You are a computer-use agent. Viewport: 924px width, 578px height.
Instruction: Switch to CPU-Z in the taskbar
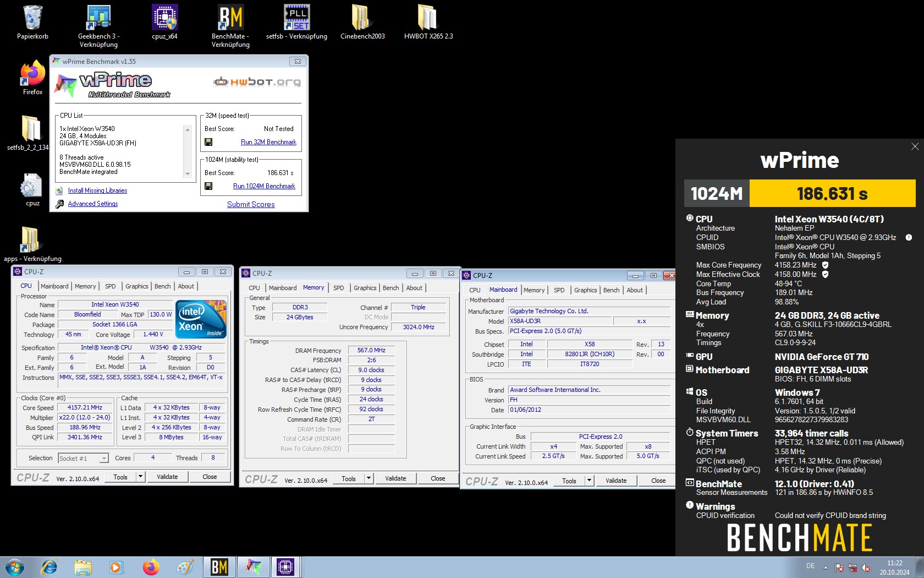pyautogui.click(x=286, y=567)
